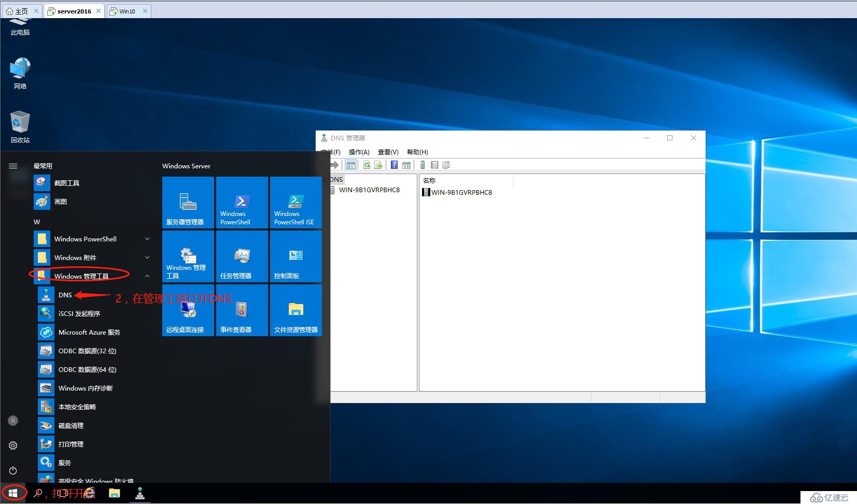Close the server2016 tab
Screen dimensions: 857x504
pyautogui.click(x=99, y=11)
